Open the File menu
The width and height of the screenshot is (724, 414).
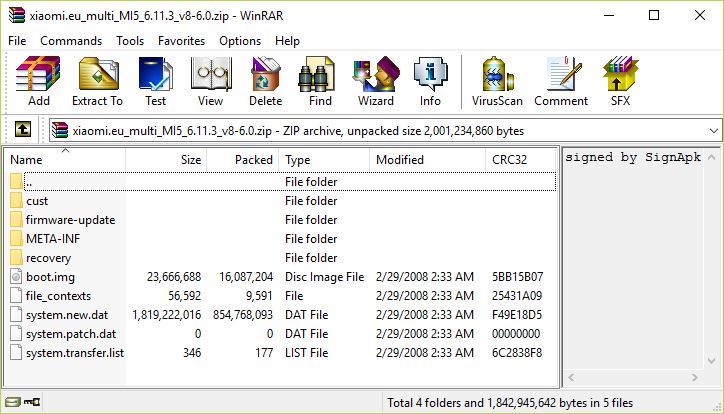(x=17, y=41)
